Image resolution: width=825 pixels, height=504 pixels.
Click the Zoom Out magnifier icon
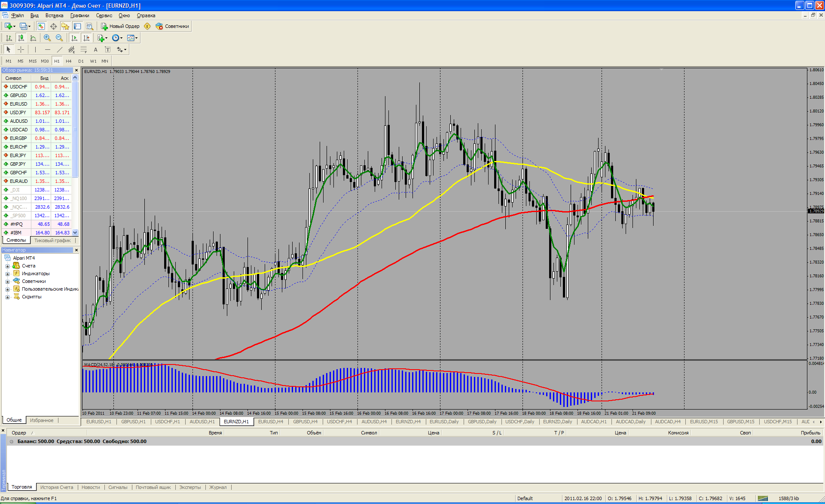59,38
